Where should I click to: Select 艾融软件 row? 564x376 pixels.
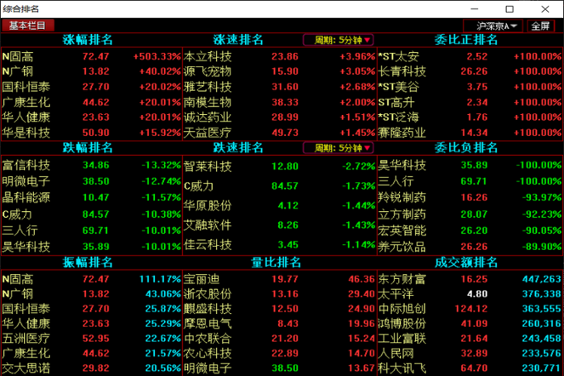(279, 225)
